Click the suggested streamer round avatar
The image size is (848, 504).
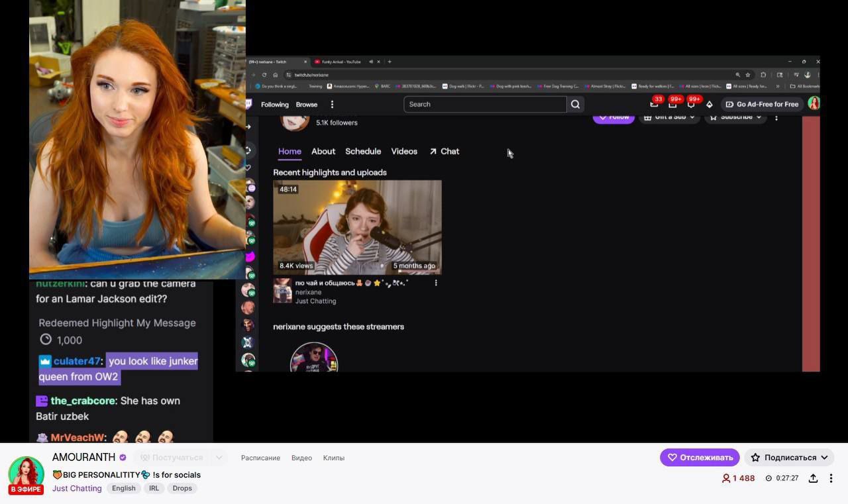314,358
